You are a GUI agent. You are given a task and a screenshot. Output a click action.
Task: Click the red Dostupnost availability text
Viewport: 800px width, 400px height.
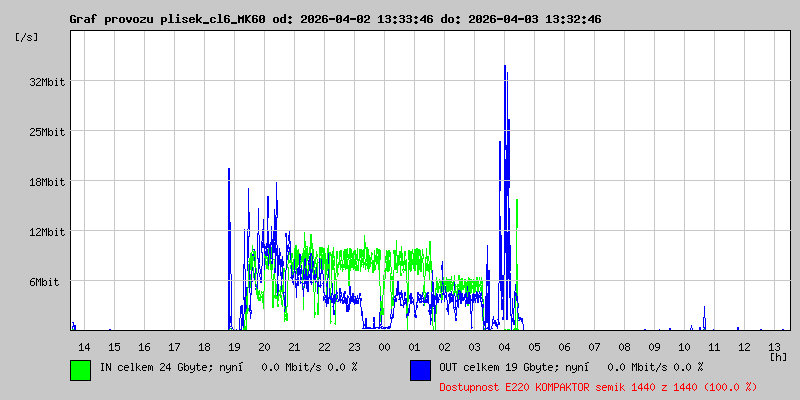point(598,386)
